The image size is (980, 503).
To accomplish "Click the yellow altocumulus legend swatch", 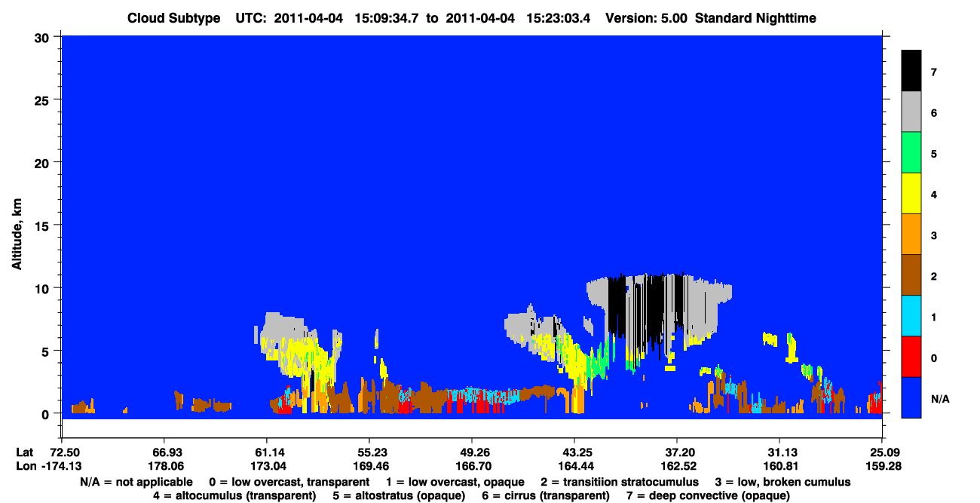I will coord(911,193).
